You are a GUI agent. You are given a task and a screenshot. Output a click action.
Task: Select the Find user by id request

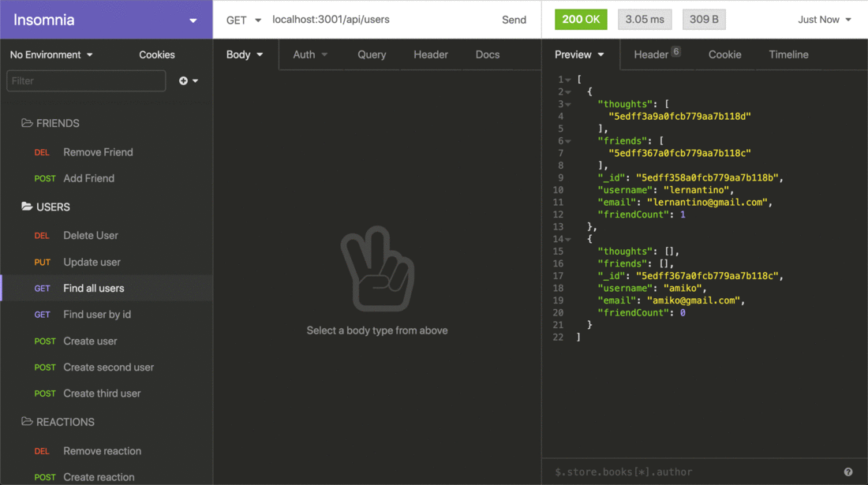click(107, 314)
